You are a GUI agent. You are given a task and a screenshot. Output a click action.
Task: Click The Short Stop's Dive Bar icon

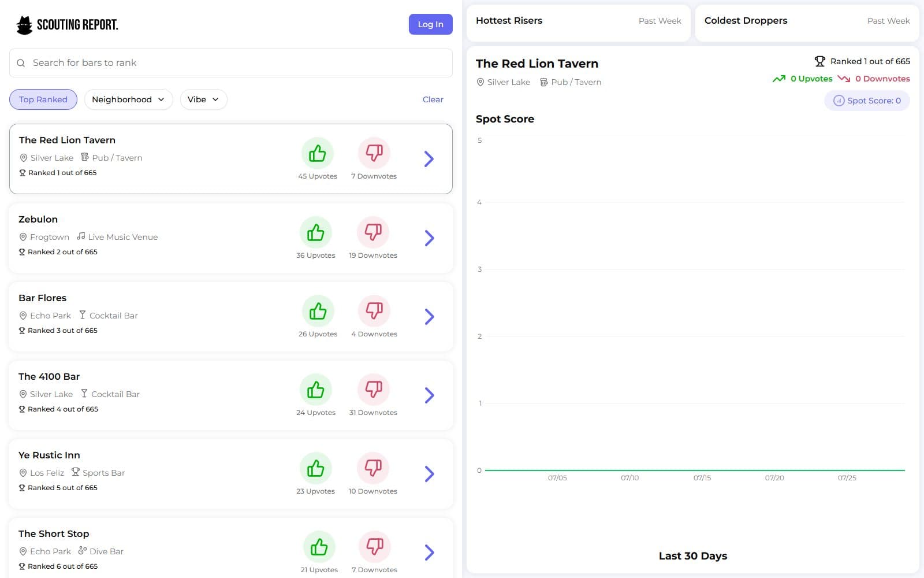coord(83,551)
